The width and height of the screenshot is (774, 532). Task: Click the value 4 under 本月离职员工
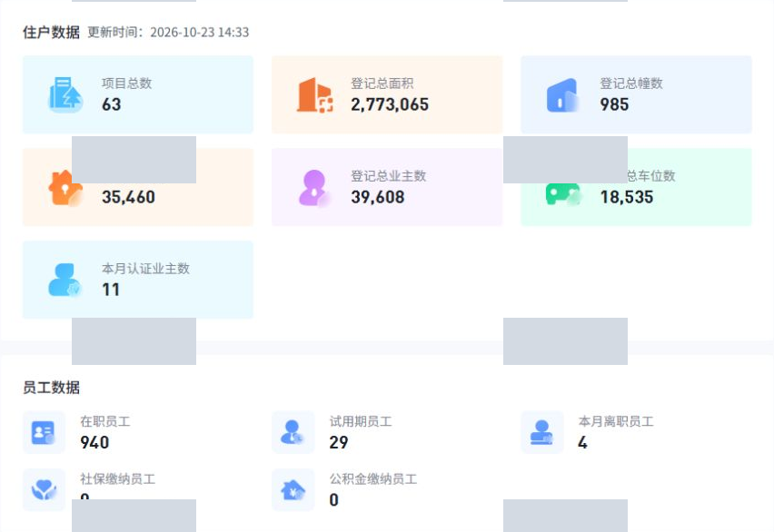pos(583,443)
